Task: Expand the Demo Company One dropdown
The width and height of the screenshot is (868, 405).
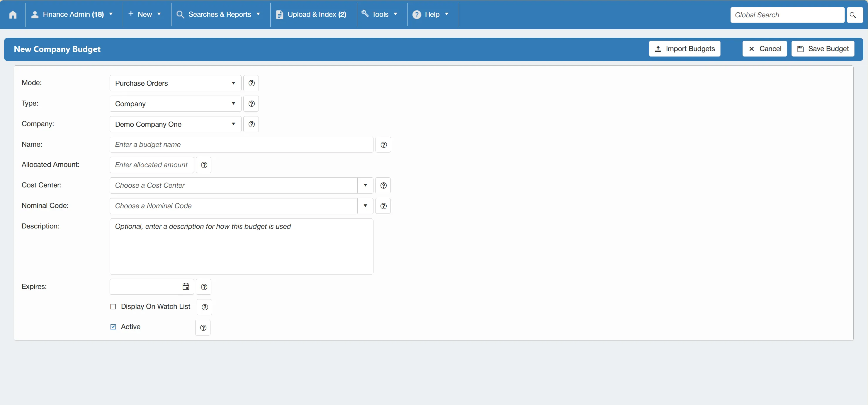Action: 175,124
